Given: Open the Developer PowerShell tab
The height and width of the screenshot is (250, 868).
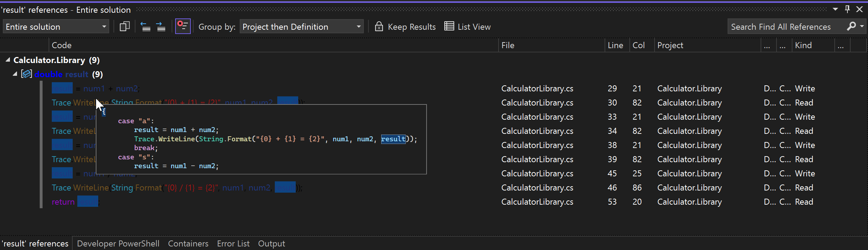Looking at the screenshot, I should point(118,244).
